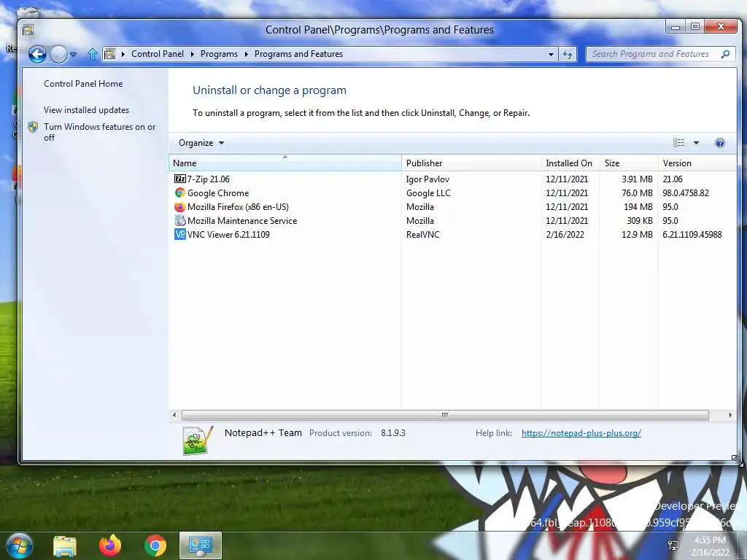Click the scroll right arrow
Screen dimensions: 747x560
pos(730,415)
